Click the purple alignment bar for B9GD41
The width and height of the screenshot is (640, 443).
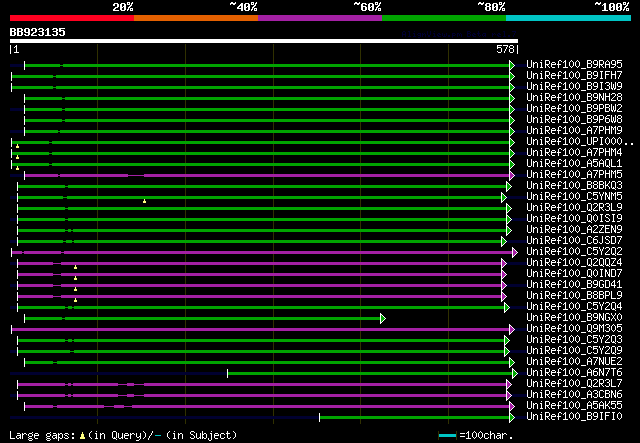tap(260, 285)
